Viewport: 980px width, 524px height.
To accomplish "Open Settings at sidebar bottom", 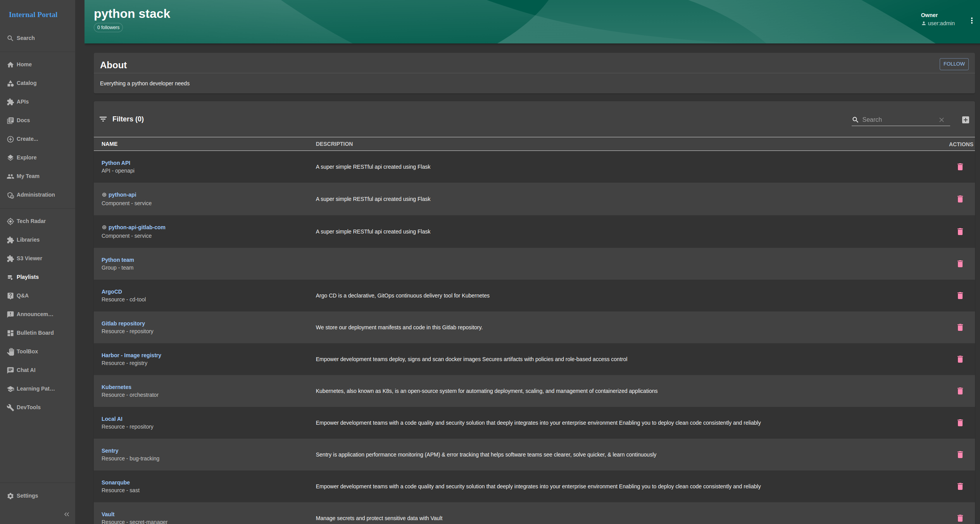I will 27,496.
